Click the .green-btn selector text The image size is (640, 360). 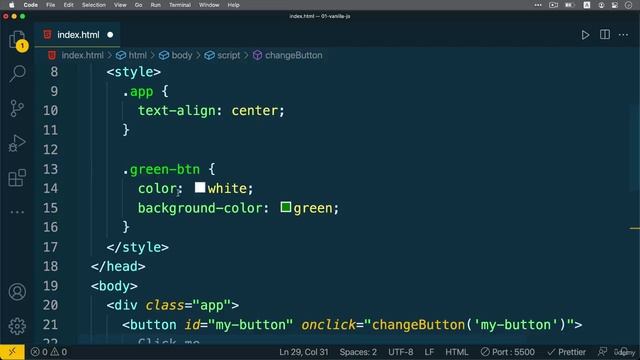pos(162,169)
